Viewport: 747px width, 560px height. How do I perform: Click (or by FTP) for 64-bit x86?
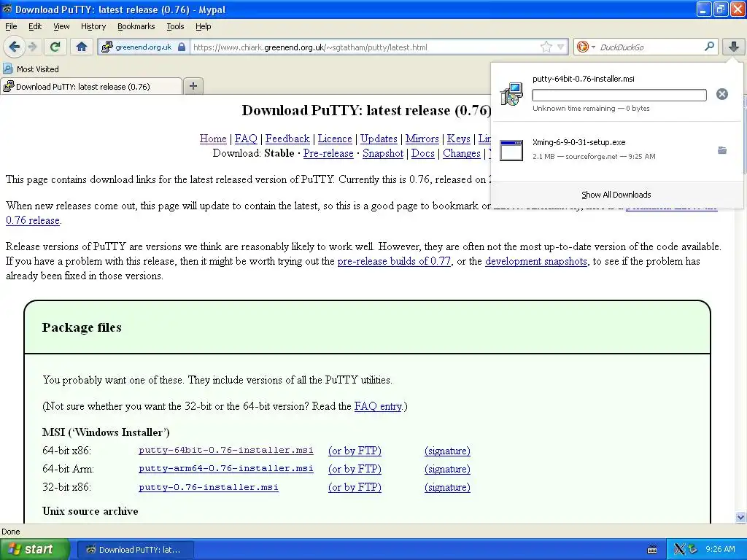[355, 451]
